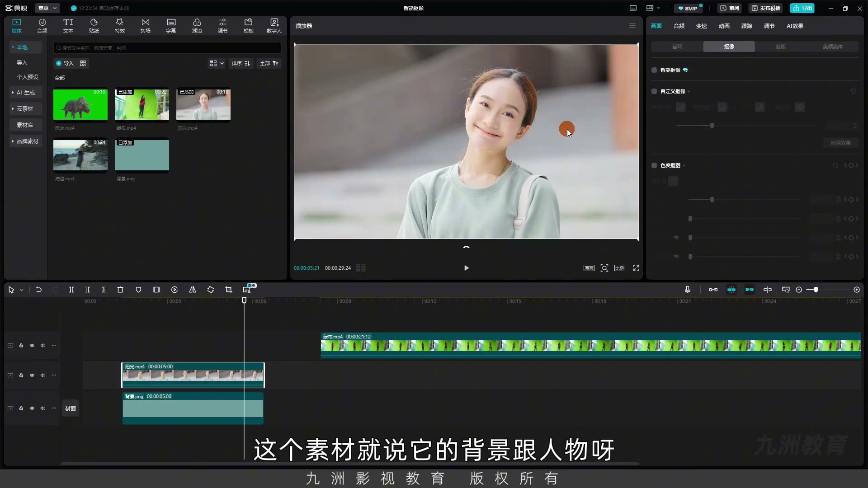Click the split clip tool icon
The image size is (868, 488).
click(x=71, y=290)
